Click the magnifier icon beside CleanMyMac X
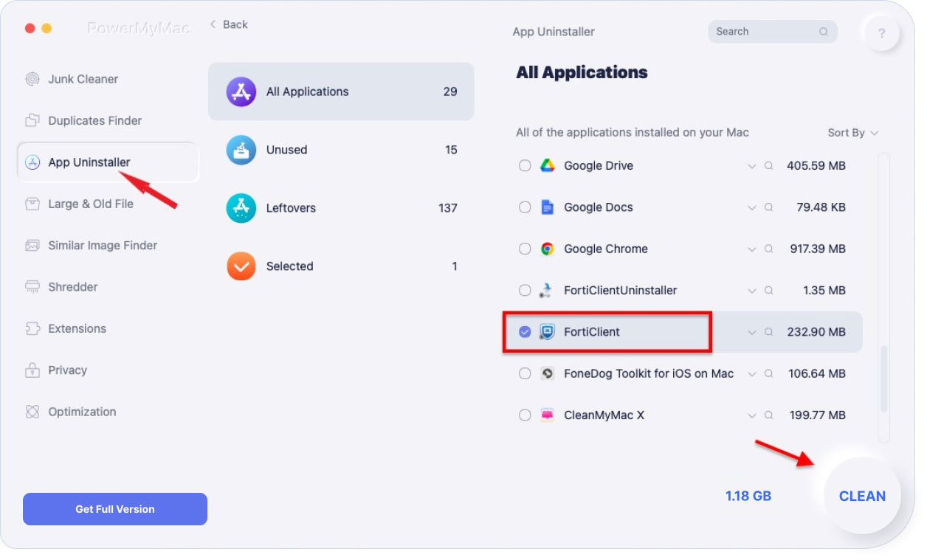This screenshot has height=560, width=927. click(x=769, y=415)
